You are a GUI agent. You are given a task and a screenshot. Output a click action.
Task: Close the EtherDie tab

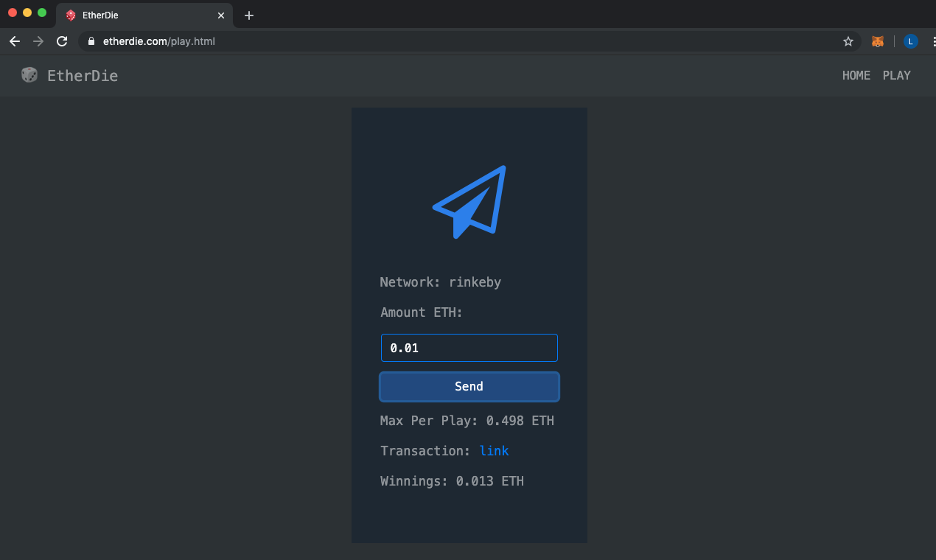point(221,15)
